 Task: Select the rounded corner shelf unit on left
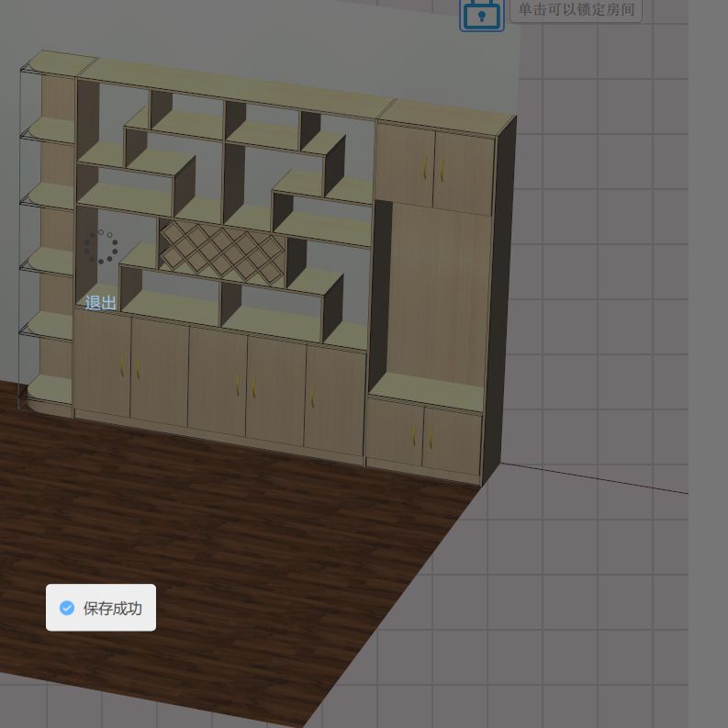point(48,230)
